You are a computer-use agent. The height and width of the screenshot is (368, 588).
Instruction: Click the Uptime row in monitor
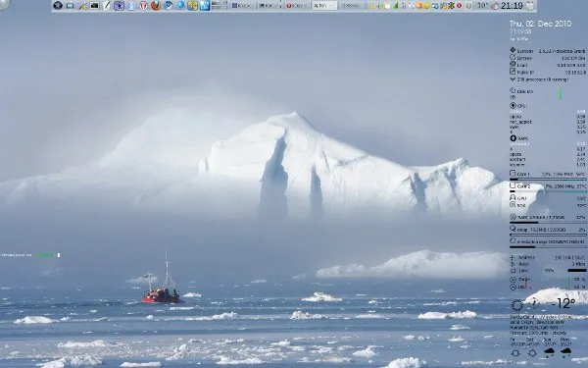(x=547, y=58)
